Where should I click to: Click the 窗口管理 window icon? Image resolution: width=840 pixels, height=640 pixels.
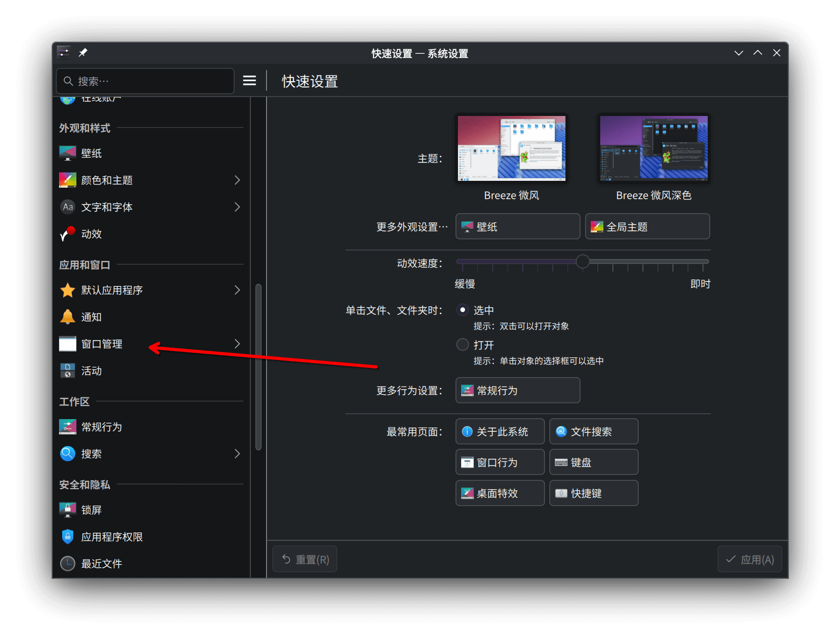(x=67, y=344)
